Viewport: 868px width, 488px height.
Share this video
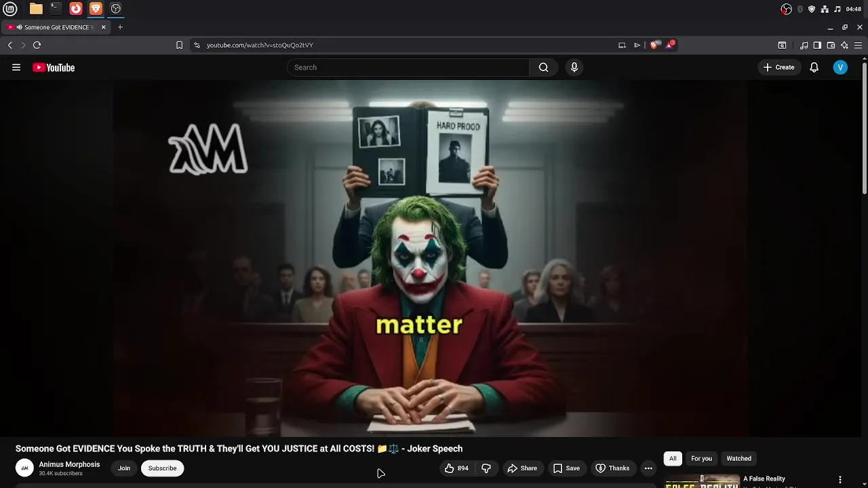point(522,468)
